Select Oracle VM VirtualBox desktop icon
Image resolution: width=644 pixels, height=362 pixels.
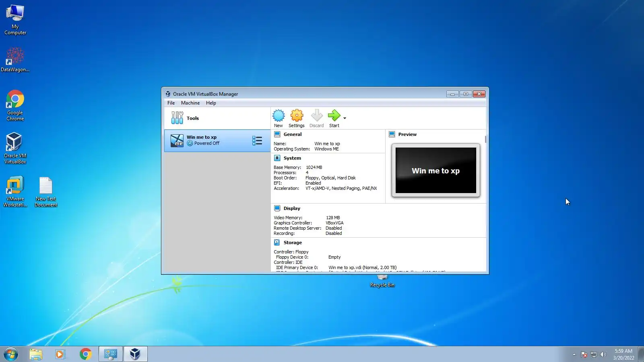(15, 148)
